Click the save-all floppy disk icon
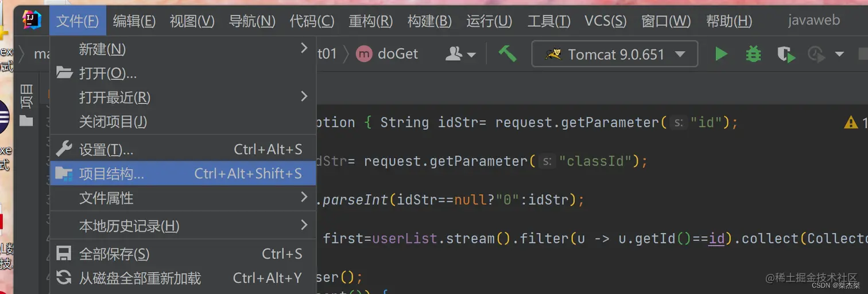This screenshot has width=868, height=294. 64,254
